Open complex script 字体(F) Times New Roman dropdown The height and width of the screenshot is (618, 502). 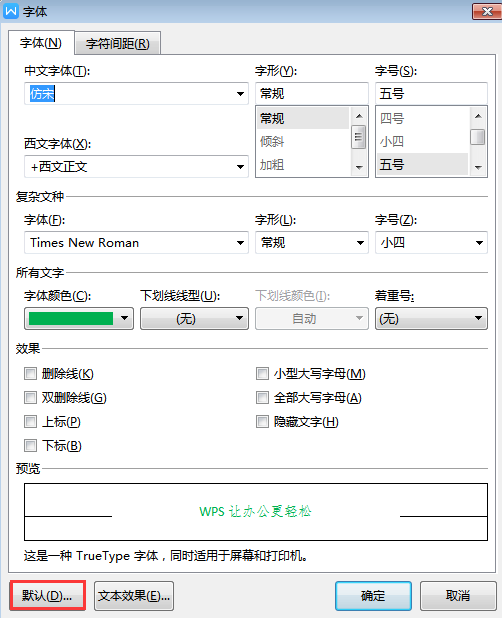[x=136, y=243]
